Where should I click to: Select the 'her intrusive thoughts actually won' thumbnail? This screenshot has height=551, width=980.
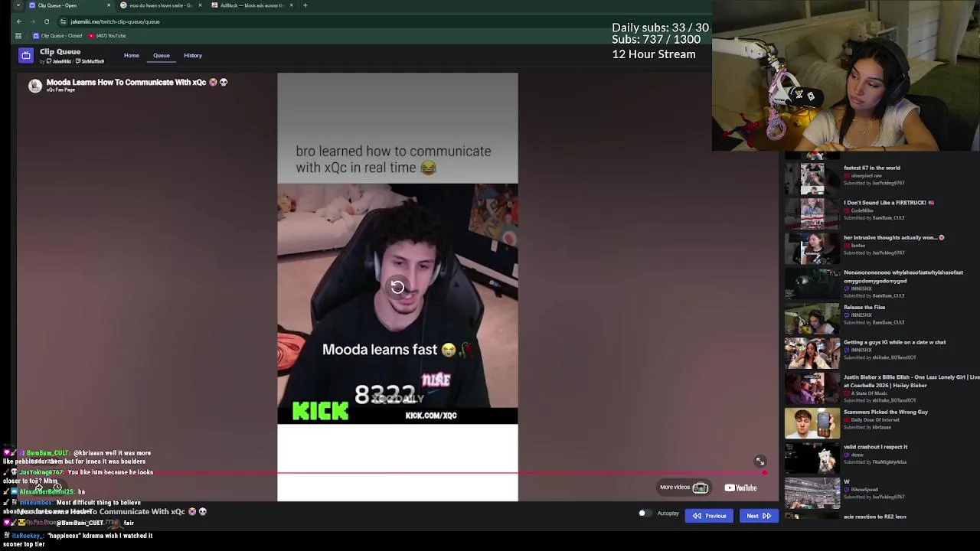(x=812, y=248)
